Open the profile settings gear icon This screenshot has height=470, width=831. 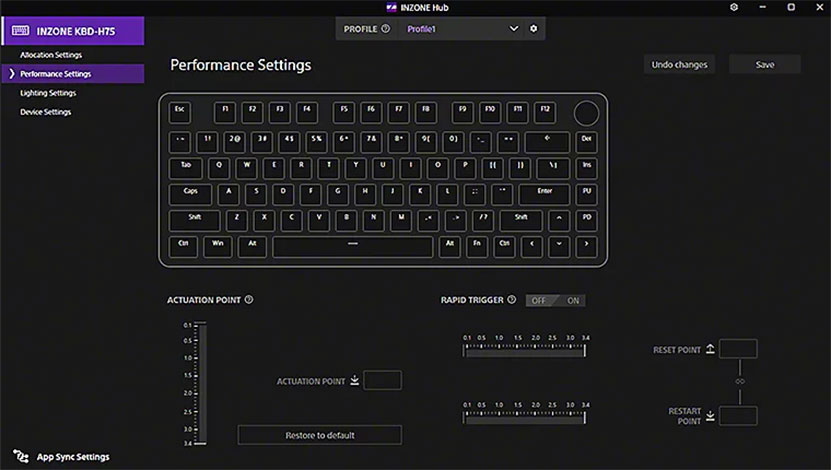click(x=534, y=29)
